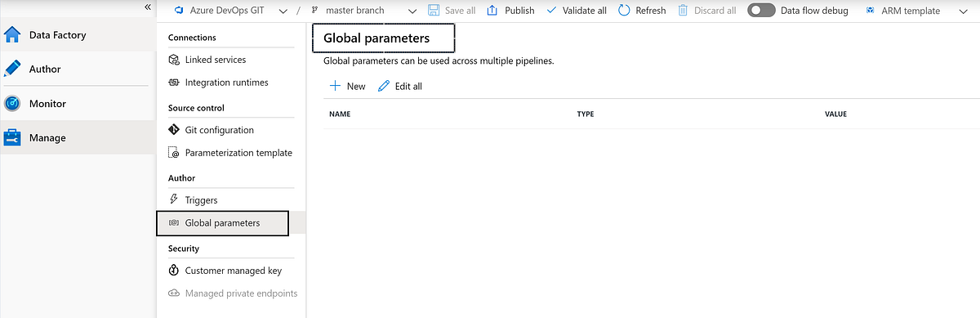Expand the master branch dropdown arrow
Viewport: 980px width, 318px height.
coord(412,11)
